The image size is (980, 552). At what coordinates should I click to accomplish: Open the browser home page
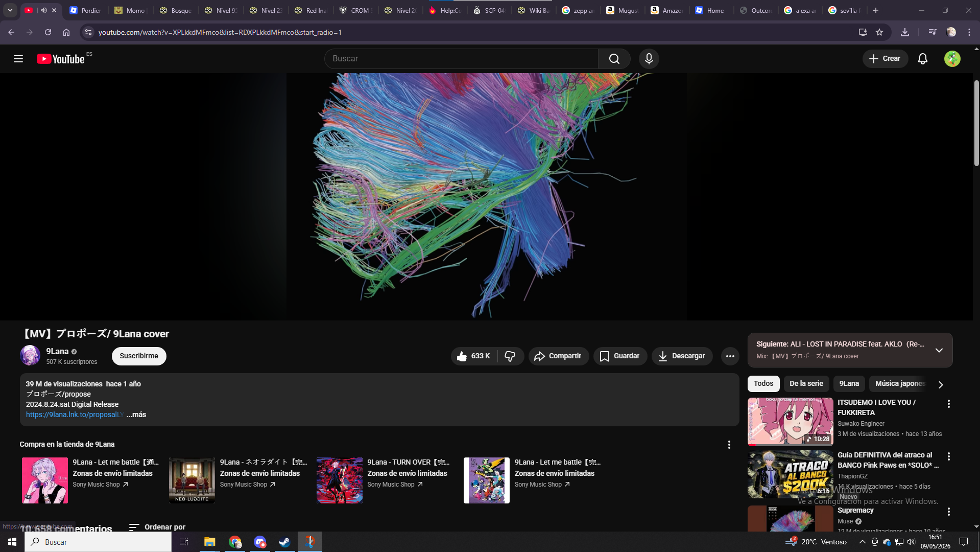pyautogui.click(x=66, y=32)
